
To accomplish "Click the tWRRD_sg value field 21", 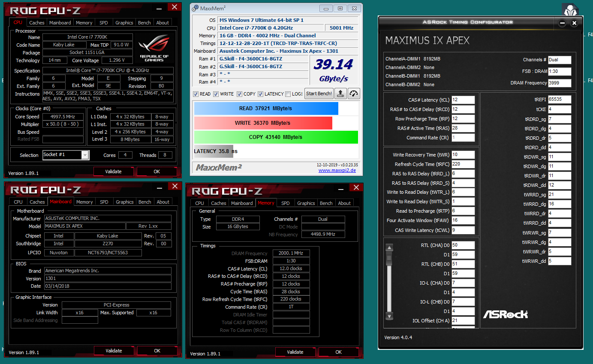I will (559, 195).
